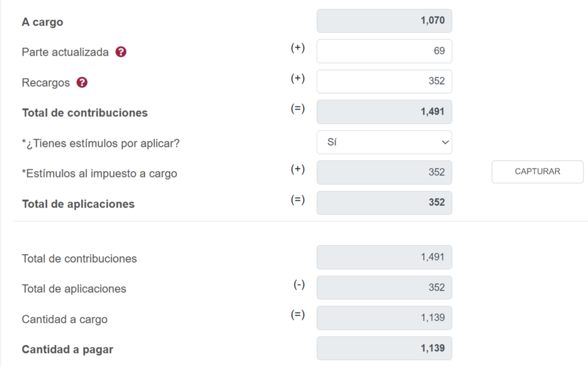This screenshot has width=588, height=367.
Task: Click the bold Cantidad a pagar label
Action: coord(67,349)
